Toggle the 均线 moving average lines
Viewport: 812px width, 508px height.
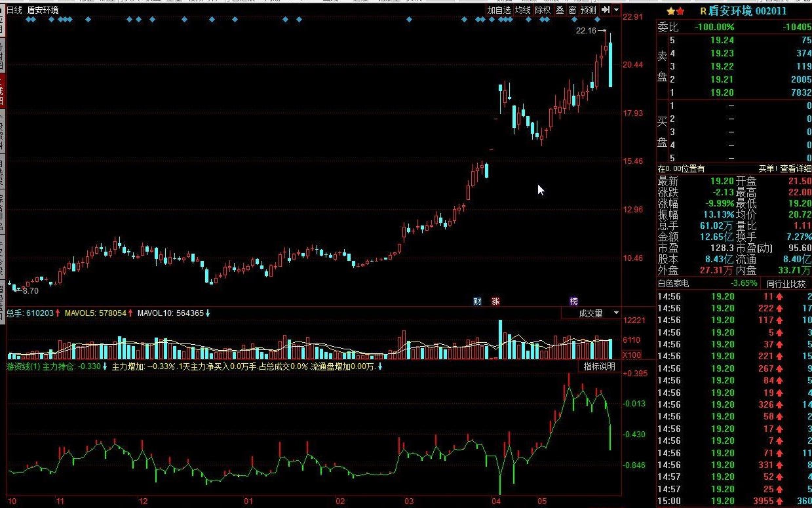click(x=522, y=10)
